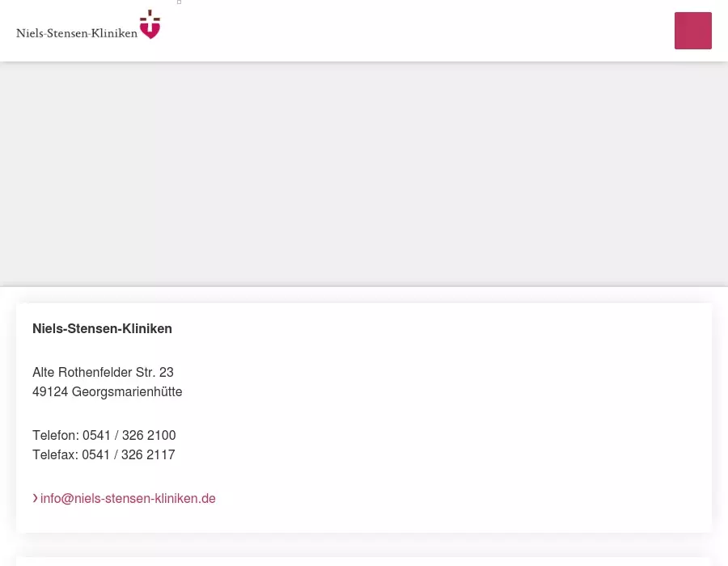Click the word Telefon label
Image resolution: width=728 pixels, height=566 pixels.
pos(55,435)
